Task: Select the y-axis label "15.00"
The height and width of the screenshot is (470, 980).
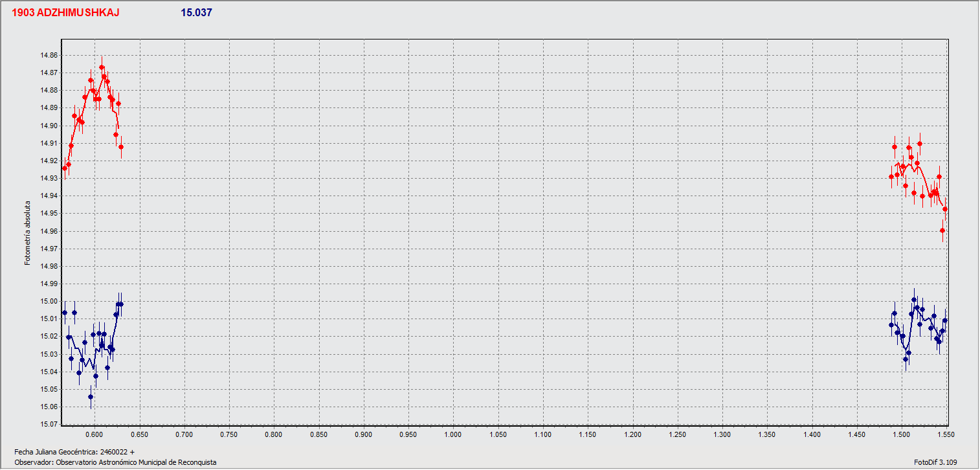Action: [x=49, y=301]
